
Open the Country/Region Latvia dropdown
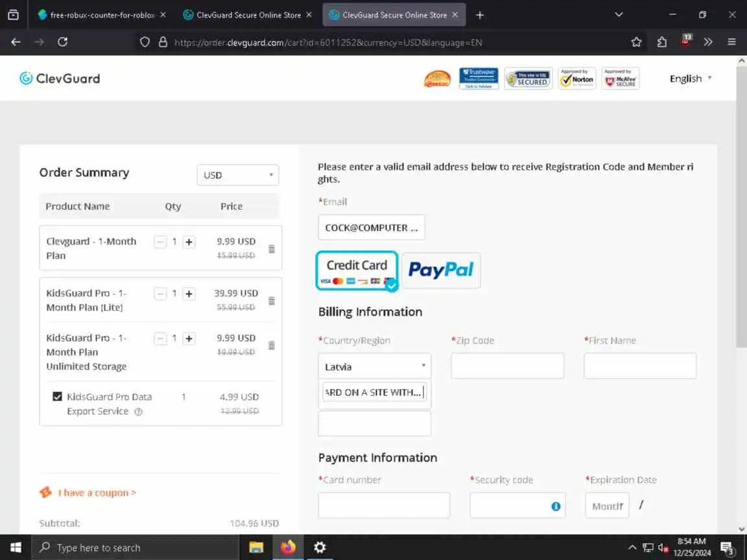[374, 367]
